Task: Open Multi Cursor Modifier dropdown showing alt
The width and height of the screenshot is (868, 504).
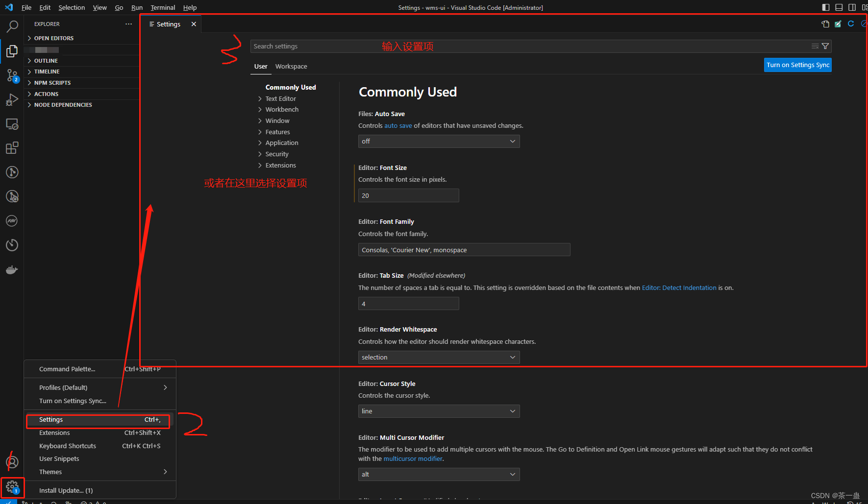Action: coord(439,475)
